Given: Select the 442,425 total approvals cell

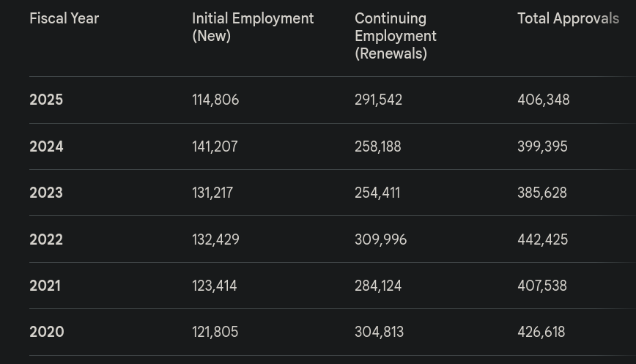Looking at the screenshot, I should click(x=542, y=239).
